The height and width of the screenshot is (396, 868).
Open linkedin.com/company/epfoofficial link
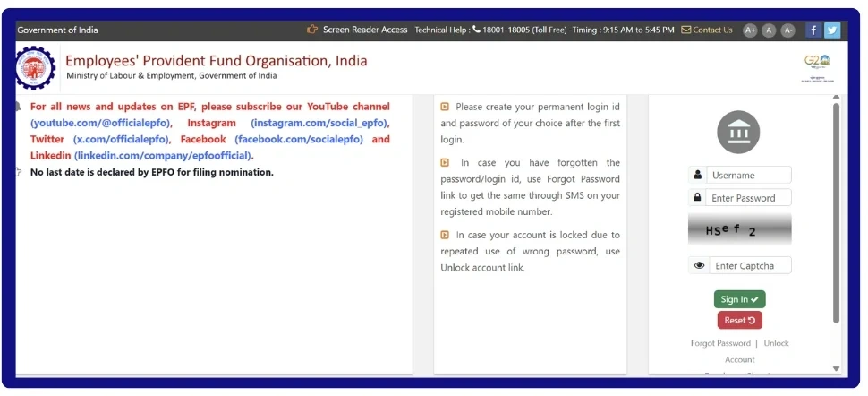click(163, 155)
